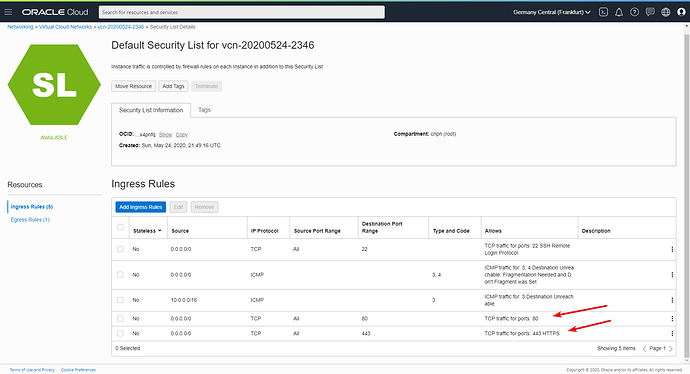Image resolution: width=690 pixels, height=374 pixels.
Task: Click the Source Port Range column header
Action: coord(317,231)
